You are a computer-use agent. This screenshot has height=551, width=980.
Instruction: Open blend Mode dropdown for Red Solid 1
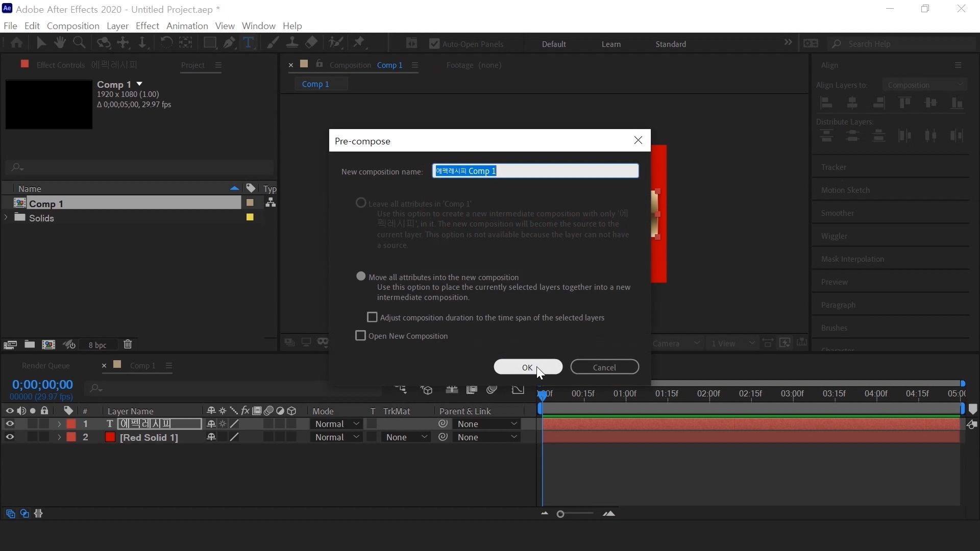tap(337, 437)
